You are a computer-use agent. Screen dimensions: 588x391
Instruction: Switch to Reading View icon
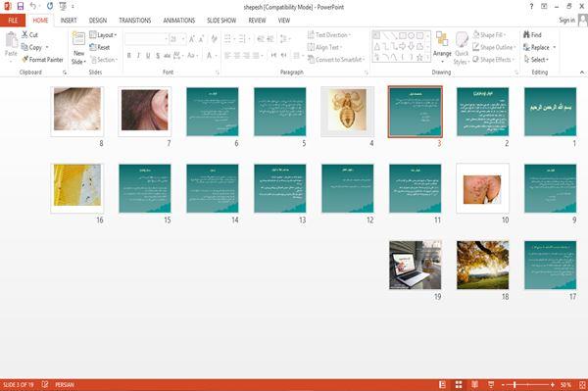[474, 384]
